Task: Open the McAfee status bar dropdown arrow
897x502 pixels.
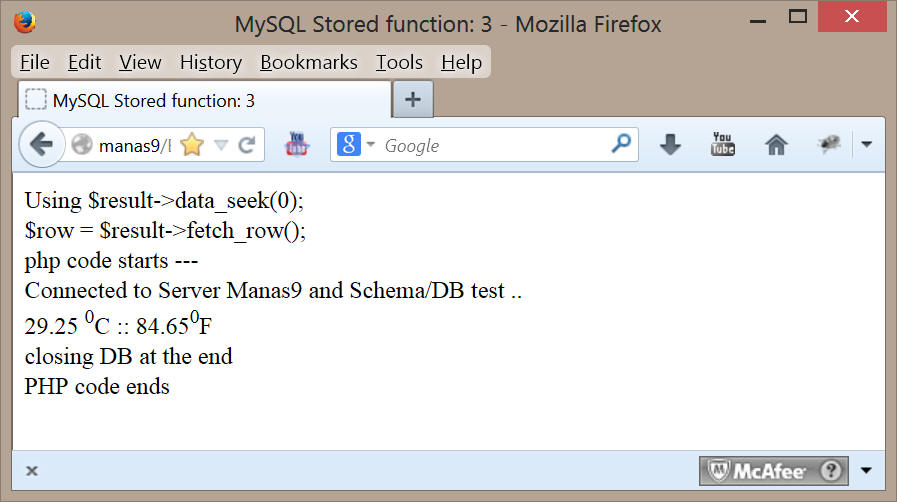Action: coord(866,471)
